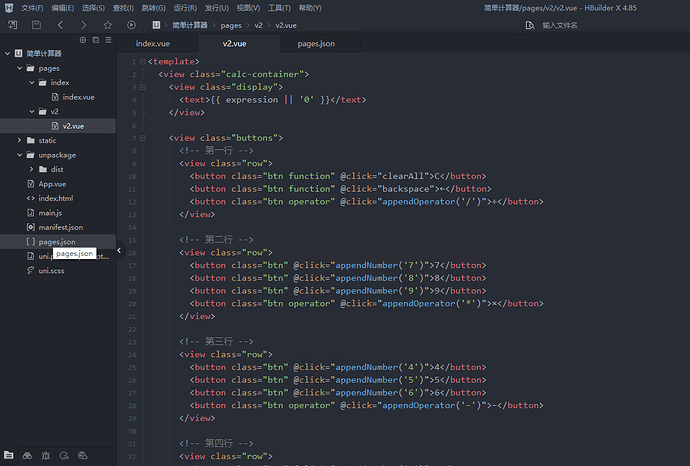Collapse the sidebar with the splitter arrow
The height and width of the screenshot is (466, 690).
119,252
